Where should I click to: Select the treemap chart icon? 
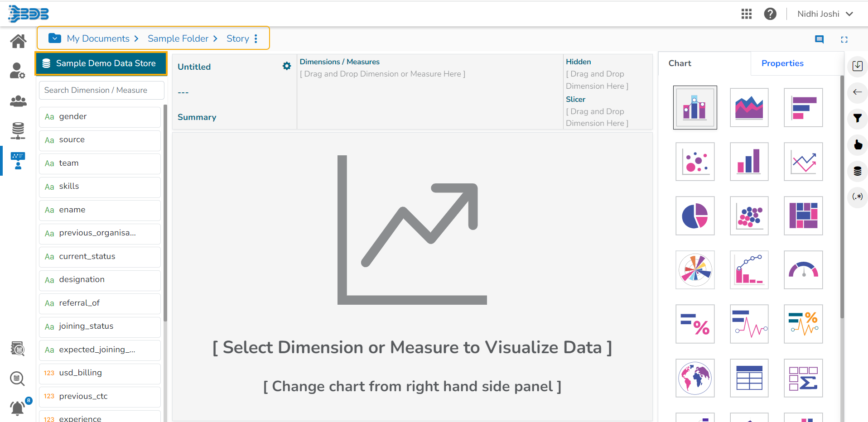pyautogui.click(x=803, y=216)
